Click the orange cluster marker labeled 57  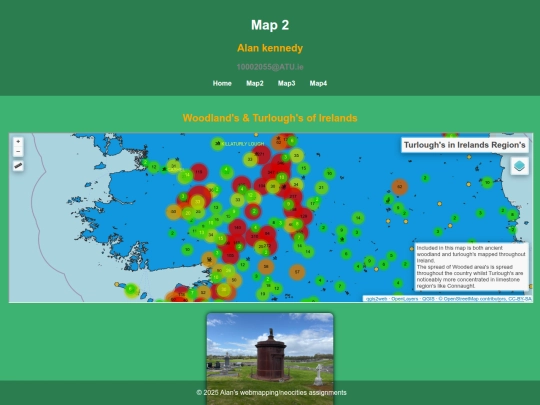pos(297,272)
